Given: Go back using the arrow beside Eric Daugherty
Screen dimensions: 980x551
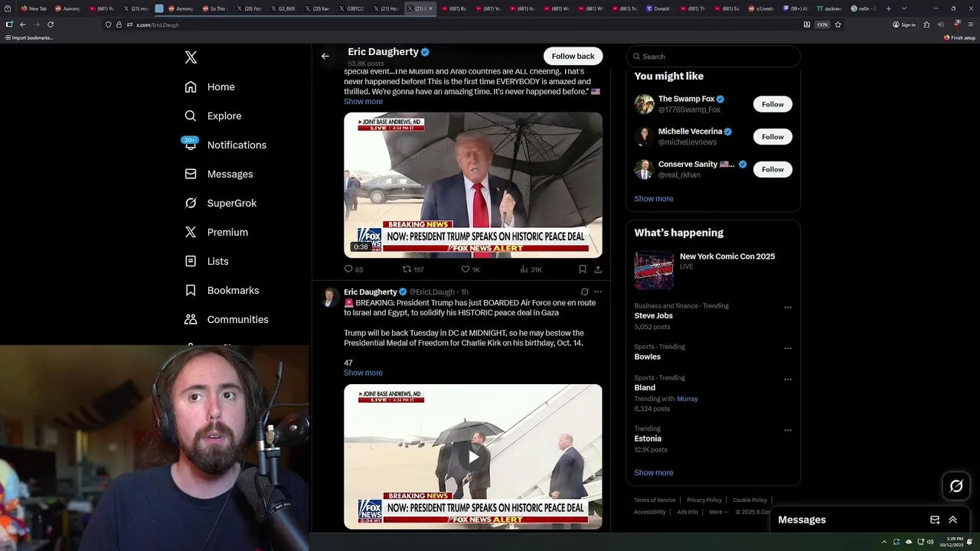Looking at the screenshot, I should point(325,56).
